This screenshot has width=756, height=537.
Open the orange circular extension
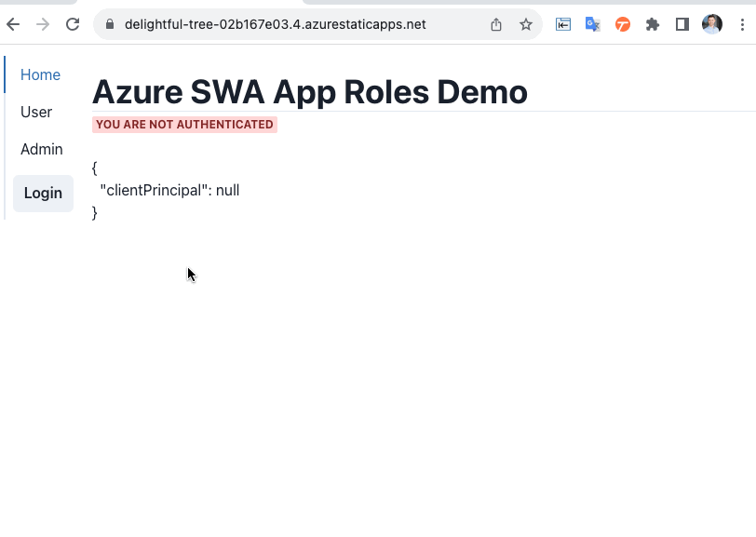623,24
